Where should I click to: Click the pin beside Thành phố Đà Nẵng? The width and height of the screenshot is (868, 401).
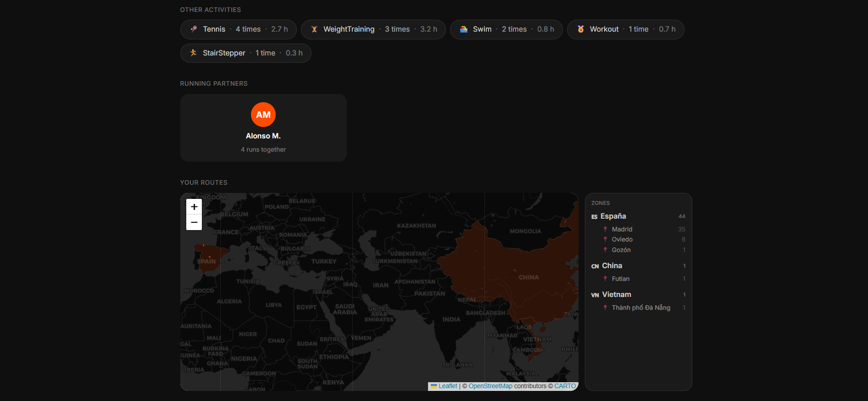[x=605, y=308]
